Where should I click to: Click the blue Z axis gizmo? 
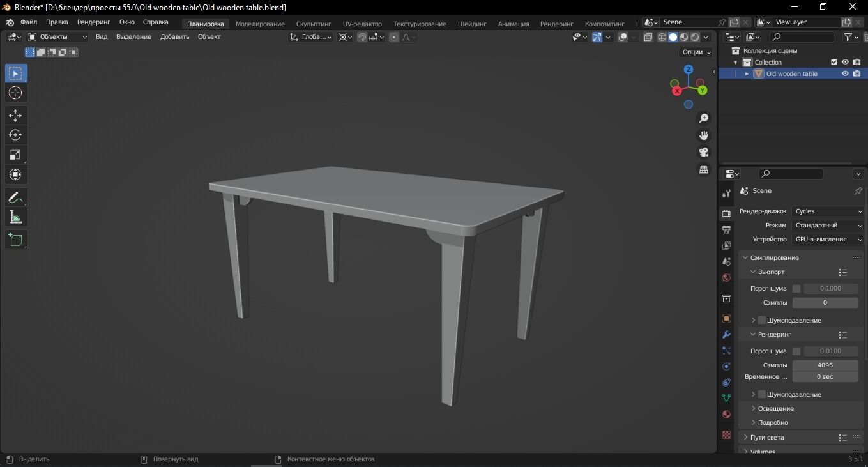click(689, 69)
